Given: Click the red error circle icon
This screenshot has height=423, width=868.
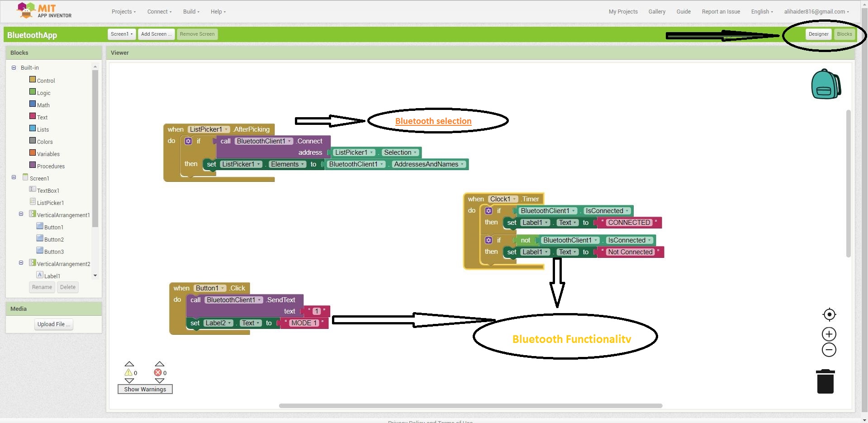Looking at the screenshot, I should coord(158,372).
